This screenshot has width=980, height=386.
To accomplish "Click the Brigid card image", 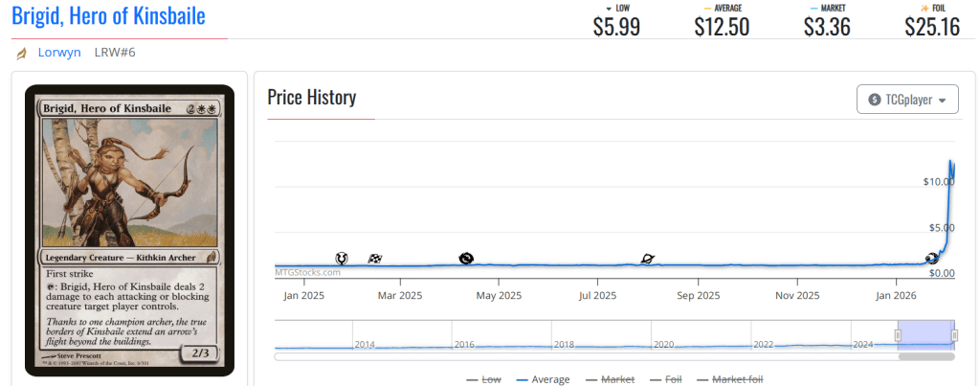I will click(x=129, y=230).
